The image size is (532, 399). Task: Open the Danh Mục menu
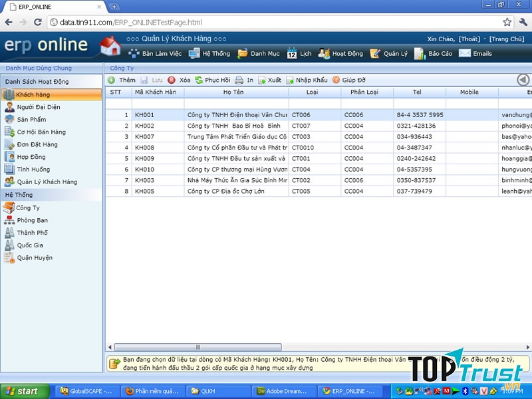(x=259, y=53)
